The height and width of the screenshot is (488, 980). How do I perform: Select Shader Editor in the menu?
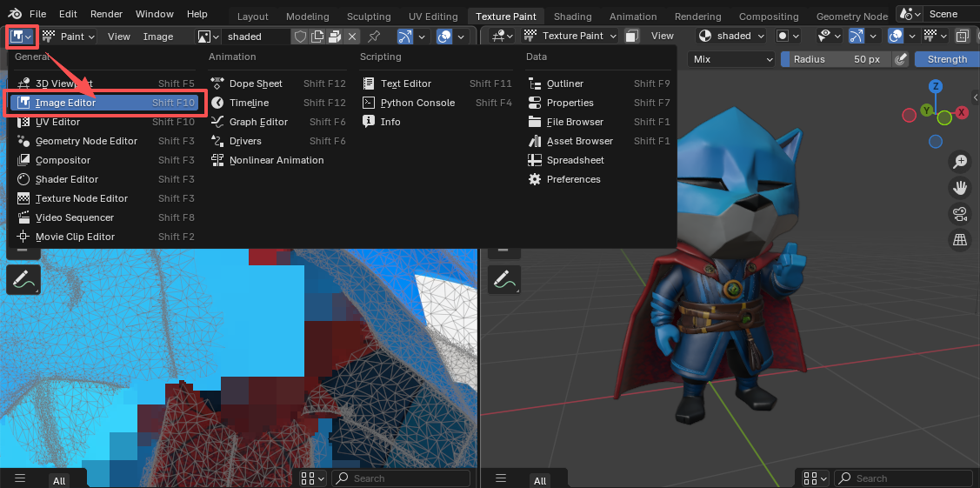[x=66, y=179]
